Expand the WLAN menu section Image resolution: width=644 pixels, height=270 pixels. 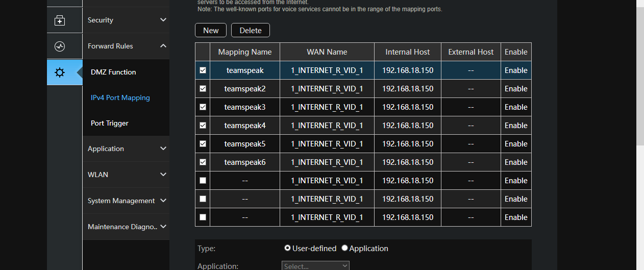126,175
